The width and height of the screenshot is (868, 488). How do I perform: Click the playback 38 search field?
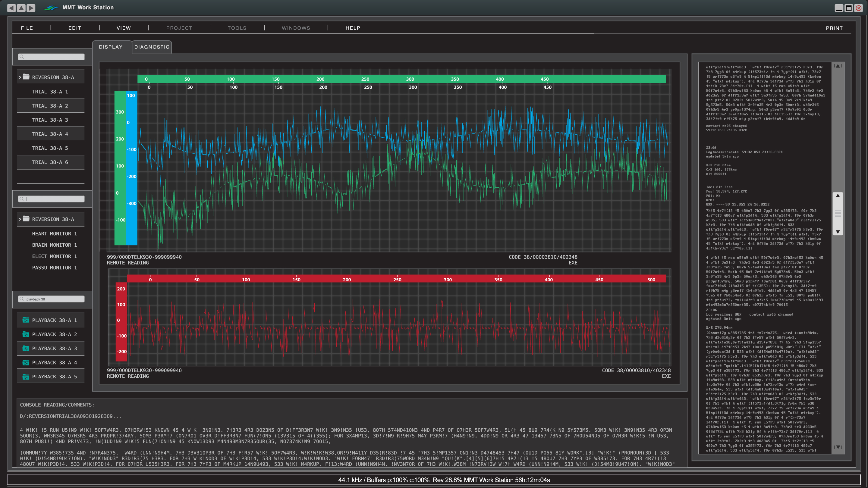(x=51, y=299)
